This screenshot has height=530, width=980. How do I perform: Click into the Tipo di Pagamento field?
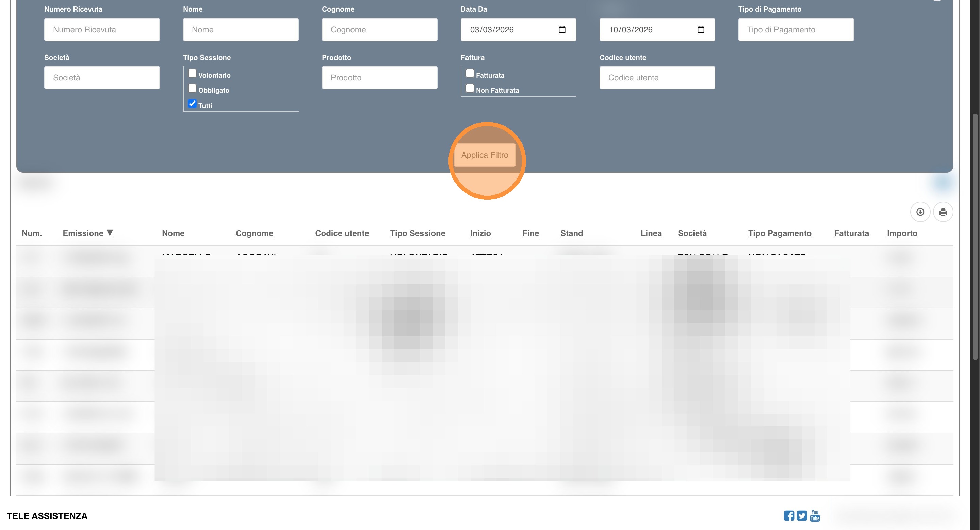click(x=796, y=30)
